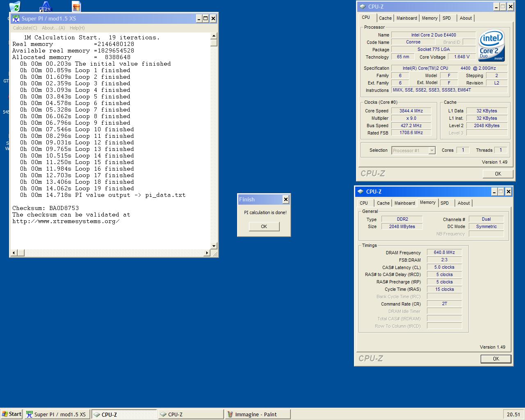This screenshot has width=525, height=420.
Task: Click the DRAM Frequency value 640.8 MHz
Action: tap(444, 253)
